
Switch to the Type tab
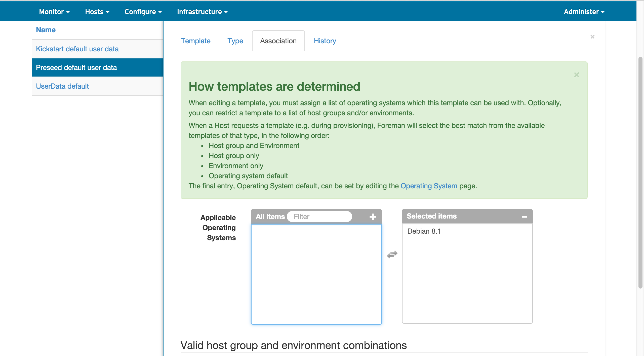coord(235,41)
